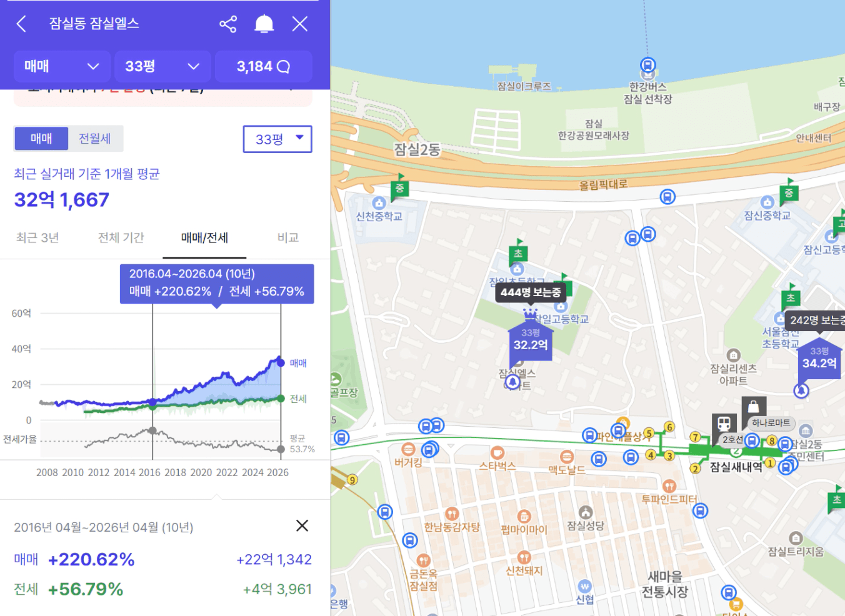The image size is (845, 616).
Task: Click the 펍마이마이 map icon
Action: coord(524,516)
